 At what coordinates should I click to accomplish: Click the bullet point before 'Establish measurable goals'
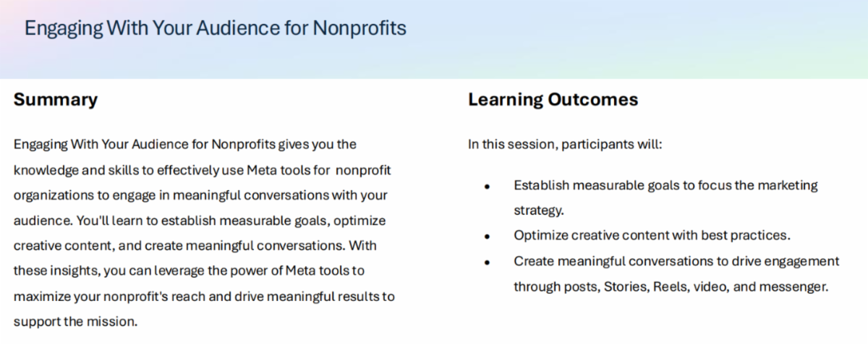pos(488,186)
